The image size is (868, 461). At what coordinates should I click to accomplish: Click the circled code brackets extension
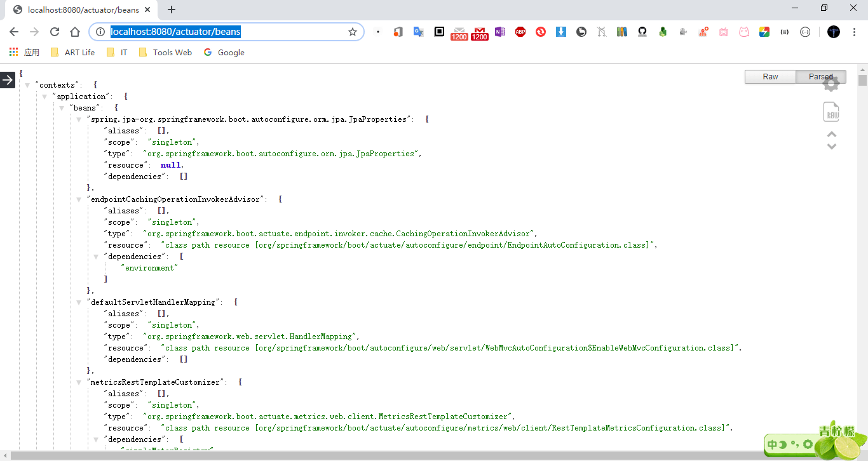[805, 32]
